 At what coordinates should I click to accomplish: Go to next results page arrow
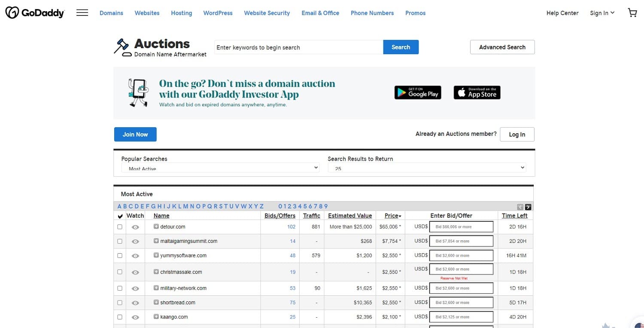(528, 207)
